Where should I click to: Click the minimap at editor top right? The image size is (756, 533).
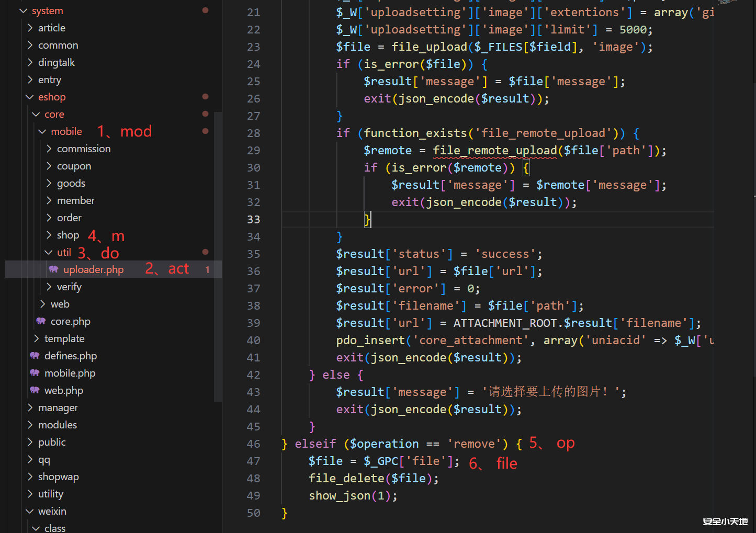pyautogui.click(x=734, y=3)
